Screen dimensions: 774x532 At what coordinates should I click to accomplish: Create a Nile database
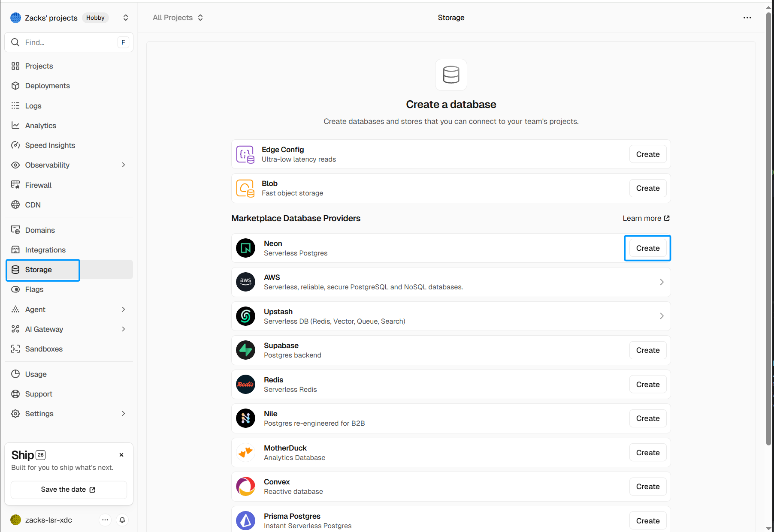tap(648, 418)
